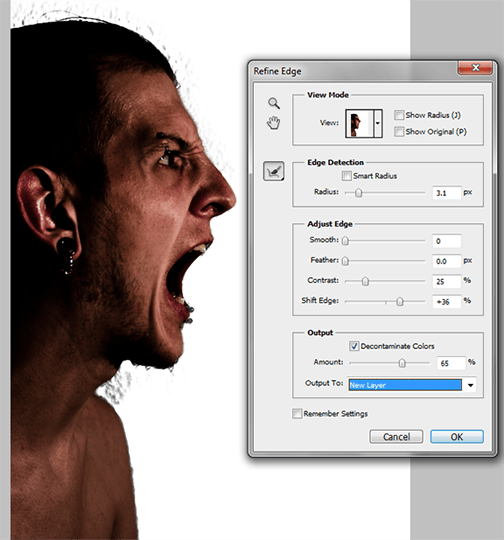Toggle the Smart Radius checkbox

tap(347, 176)
